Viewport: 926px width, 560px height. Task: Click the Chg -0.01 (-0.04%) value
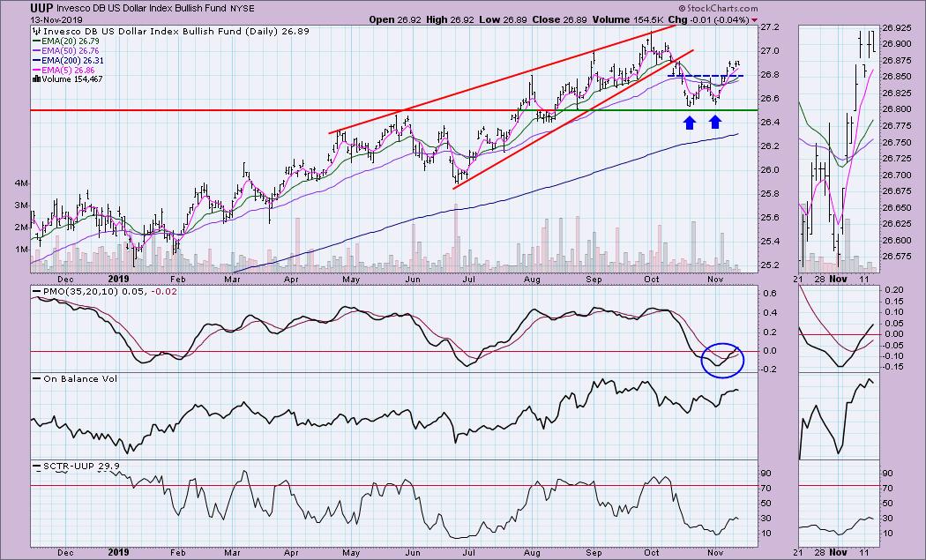[x=709, y=20]
